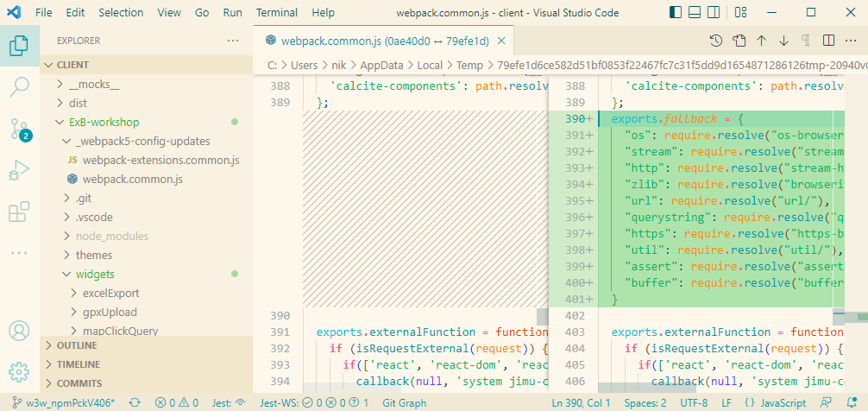
Task: Collapse the _webpack5-config-updates folder
Action: [147, 142]
